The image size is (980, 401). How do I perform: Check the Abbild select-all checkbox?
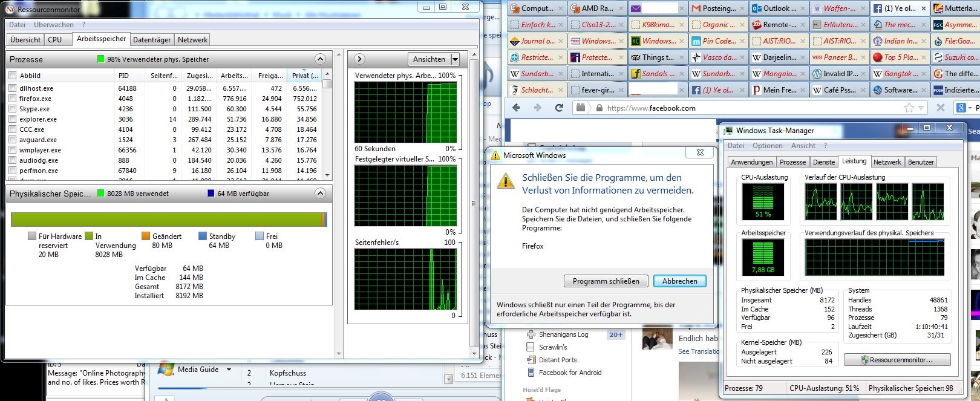[13, 76]
